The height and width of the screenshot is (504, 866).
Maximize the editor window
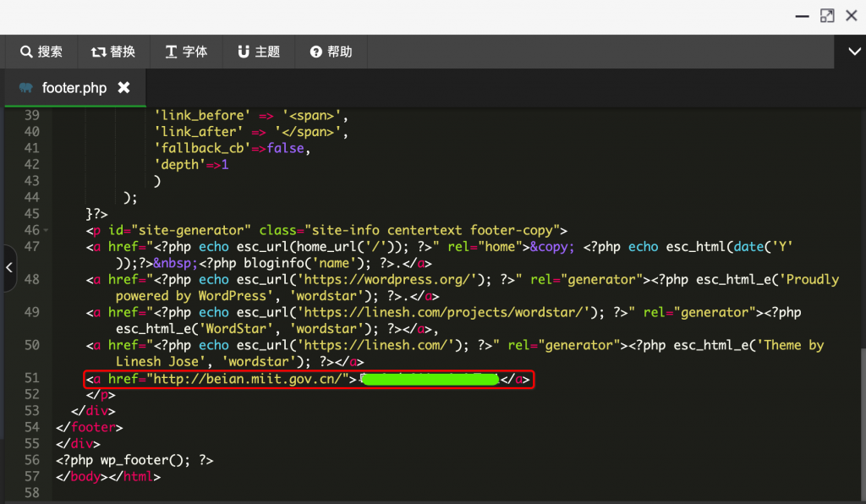tap(827, 16)
